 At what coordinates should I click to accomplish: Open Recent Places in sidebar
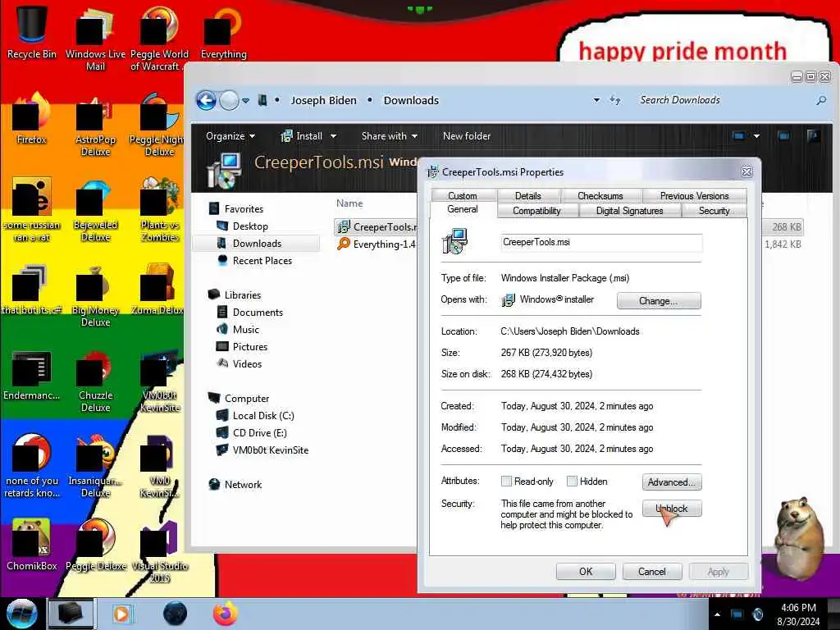pos(262,260)
